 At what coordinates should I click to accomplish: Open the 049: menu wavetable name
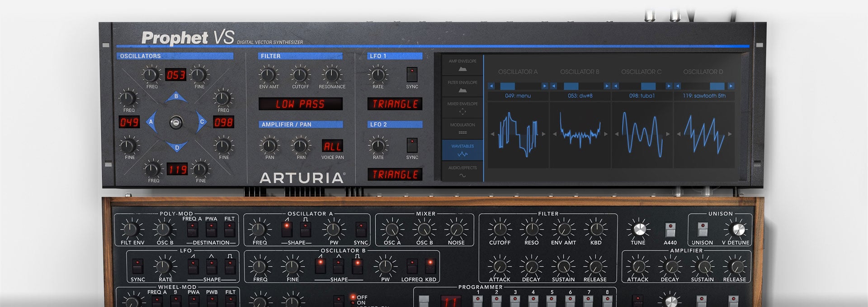pyautogui.click(x=518, y=96)
